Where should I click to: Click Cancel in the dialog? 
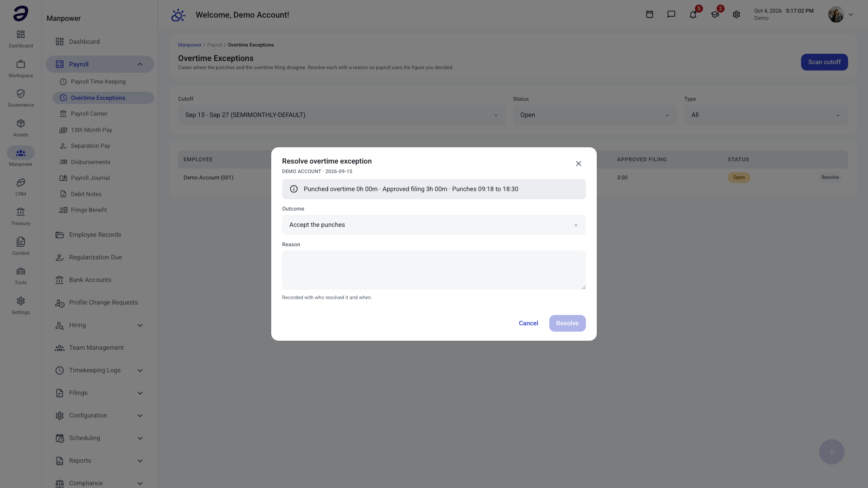(528, 323)
